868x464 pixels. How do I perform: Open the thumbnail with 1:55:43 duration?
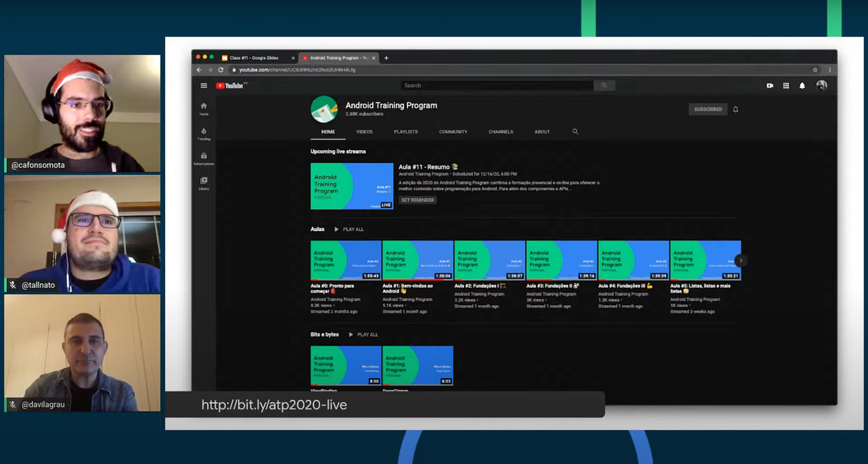[x=346, y=261]
